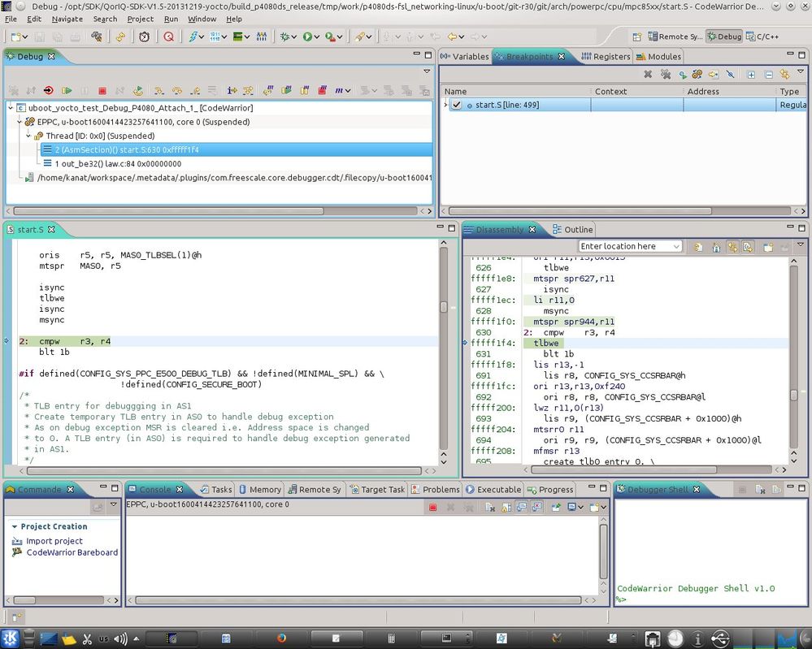Viewport: 812px width, 649px height.
Task: Switch to the C/C++ perspective
Action: tap(762, 37)
